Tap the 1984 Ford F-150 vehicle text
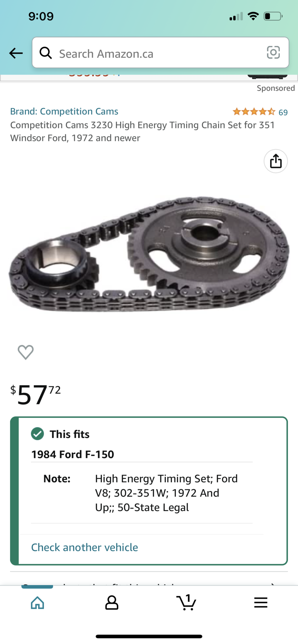 pos(73,454)
